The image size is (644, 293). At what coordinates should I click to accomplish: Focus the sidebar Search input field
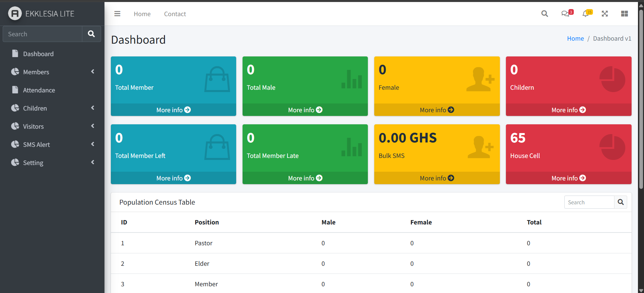(x=42, y=34)
